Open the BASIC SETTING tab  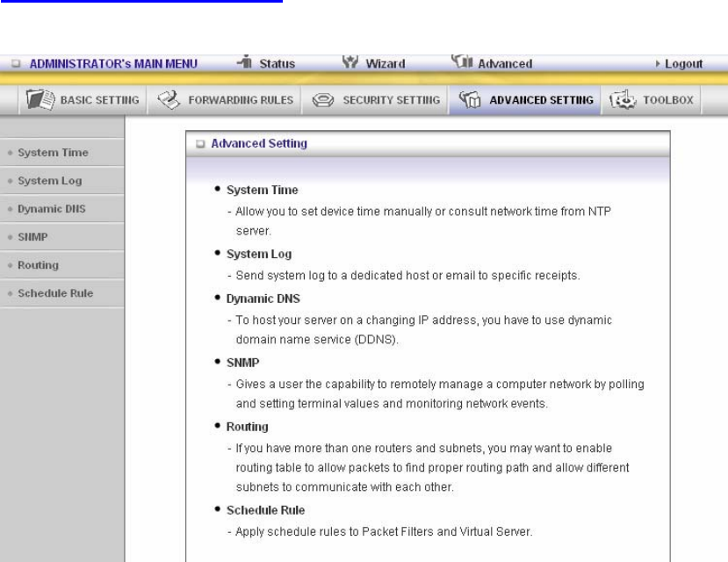83,100
